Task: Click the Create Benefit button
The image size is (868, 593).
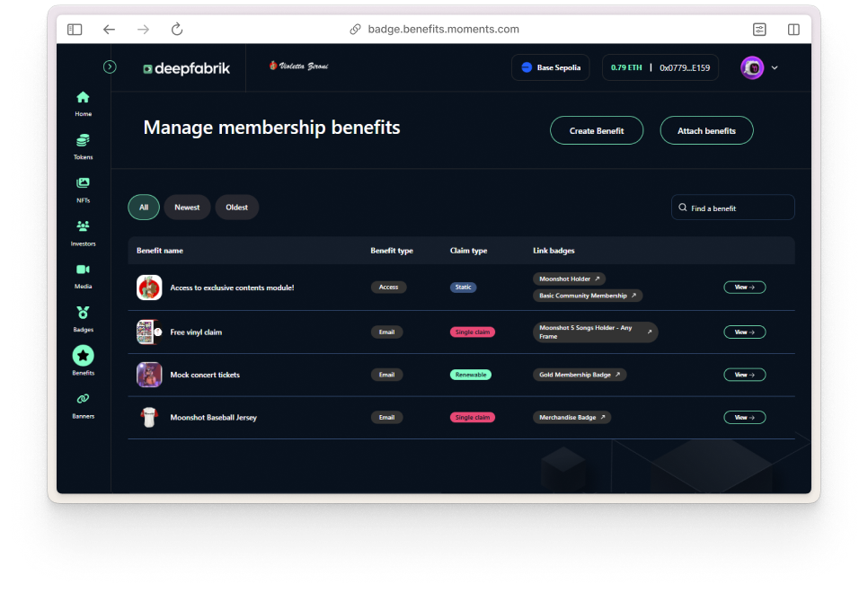Action: (597, 130)
